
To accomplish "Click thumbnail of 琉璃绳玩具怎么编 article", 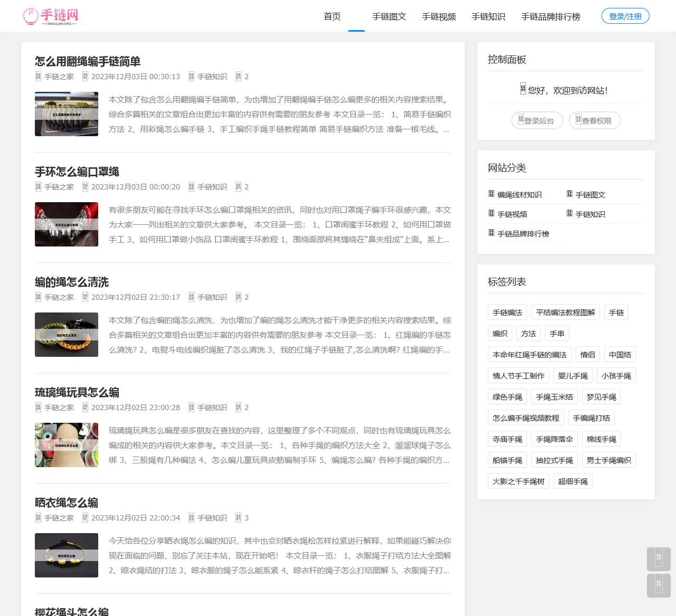I will pos(67,445).
